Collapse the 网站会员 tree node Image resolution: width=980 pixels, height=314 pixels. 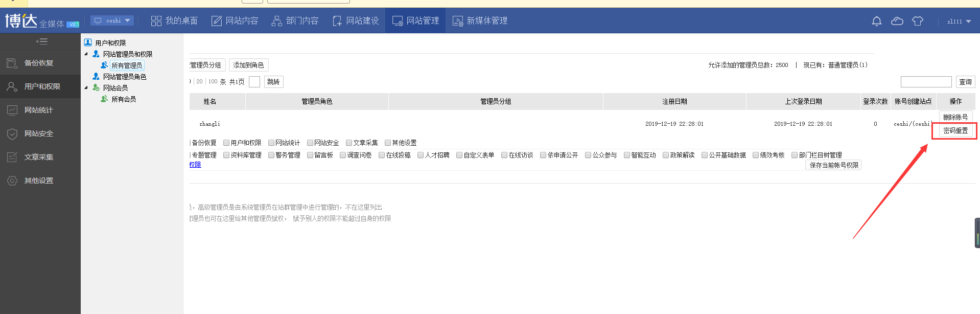[x=86, y=87]
